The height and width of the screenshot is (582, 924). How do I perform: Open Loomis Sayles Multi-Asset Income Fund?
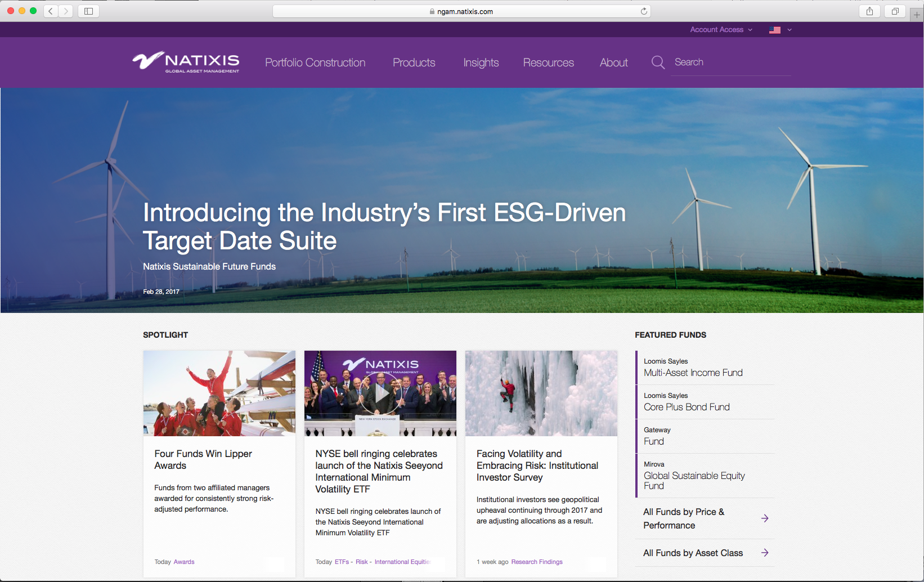[x=705, y=368]
